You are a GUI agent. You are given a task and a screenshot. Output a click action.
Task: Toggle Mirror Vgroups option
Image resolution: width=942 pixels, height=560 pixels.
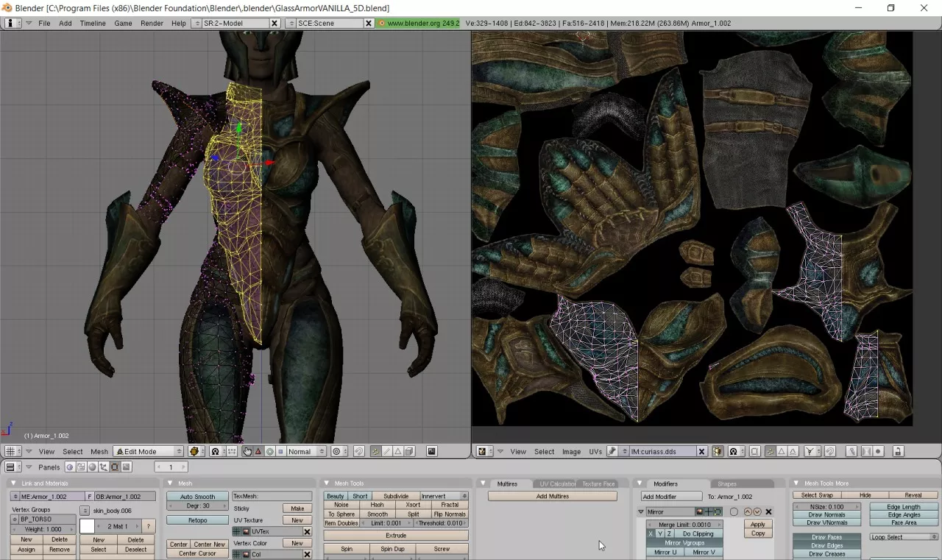point(684,543)
